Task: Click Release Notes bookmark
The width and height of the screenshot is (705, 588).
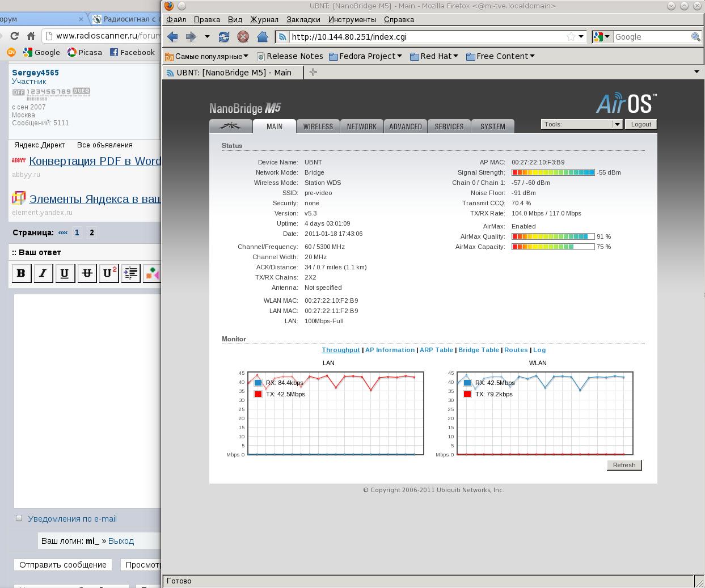Action: [290, 56]
